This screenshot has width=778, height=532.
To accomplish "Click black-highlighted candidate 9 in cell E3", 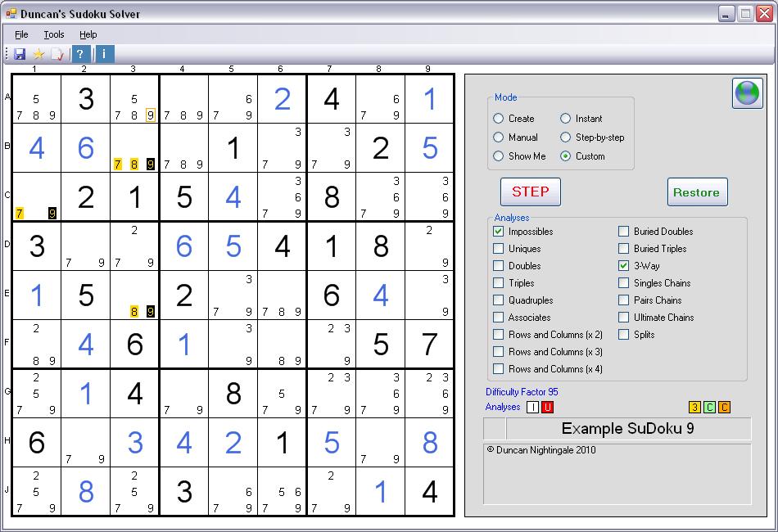I will (151, 312).
